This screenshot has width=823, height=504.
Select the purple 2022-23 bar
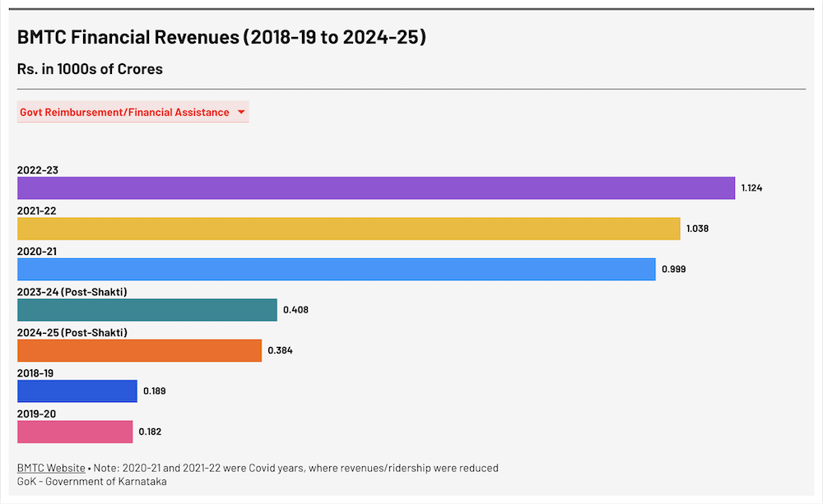375,188
